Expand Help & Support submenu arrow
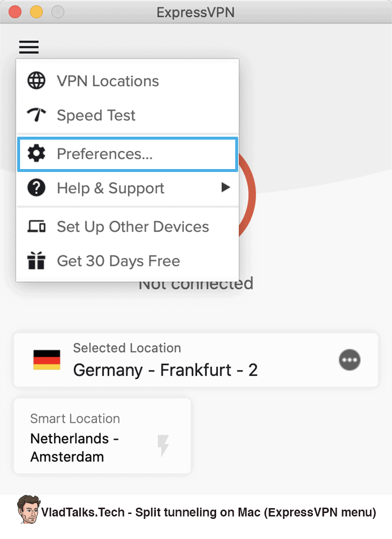This screenshot has width=392, height=539. click(225, 187)
